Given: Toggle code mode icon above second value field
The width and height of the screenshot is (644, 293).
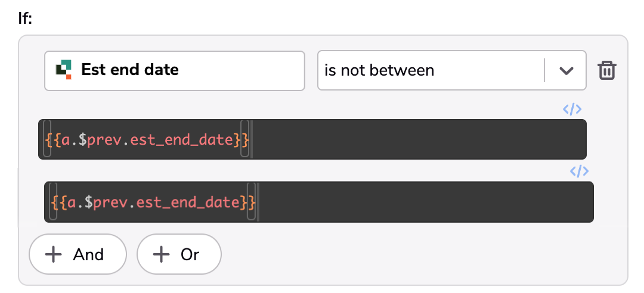Looking at the screenshot, I should tap(579, 171).
